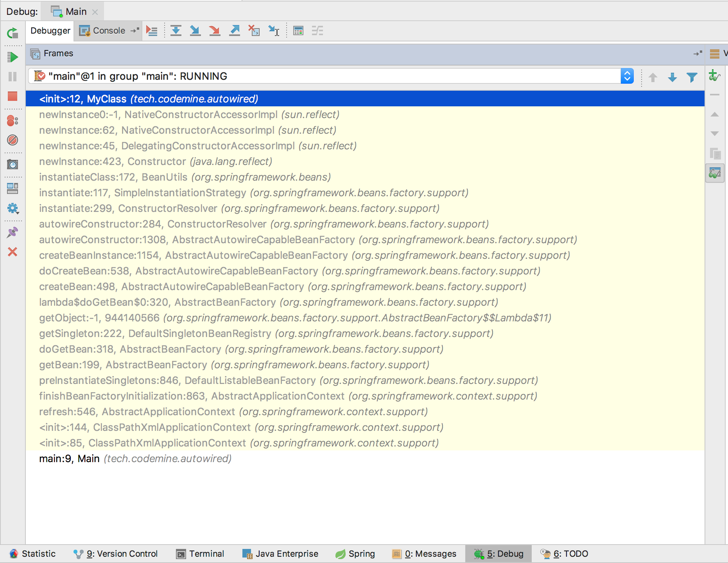Viewport: 728px width, 563px height.
Task: Stop the debug session
Action: coord(13,96)
